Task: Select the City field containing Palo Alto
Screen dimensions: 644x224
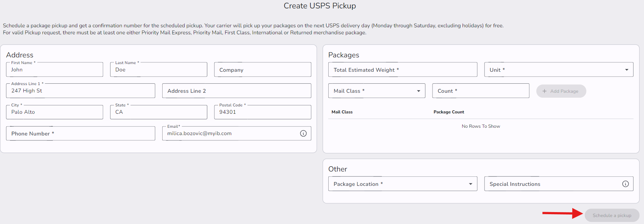Action: pyautogui.click(x=55, y=112)
